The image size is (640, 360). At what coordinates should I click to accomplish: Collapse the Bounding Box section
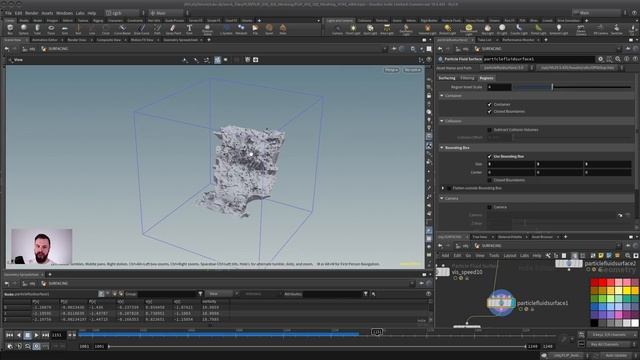tap(442, 148)
